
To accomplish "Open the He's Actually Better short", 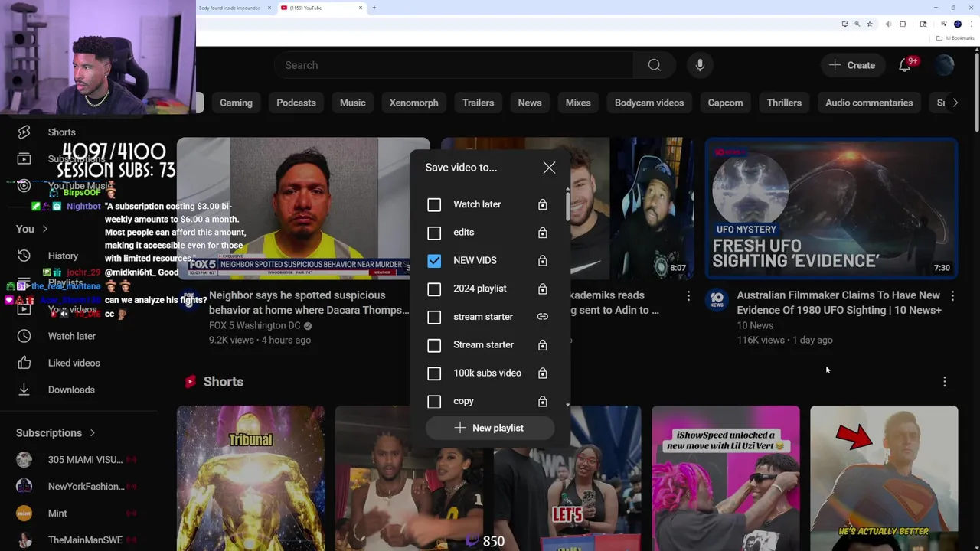I will (884, 478).
